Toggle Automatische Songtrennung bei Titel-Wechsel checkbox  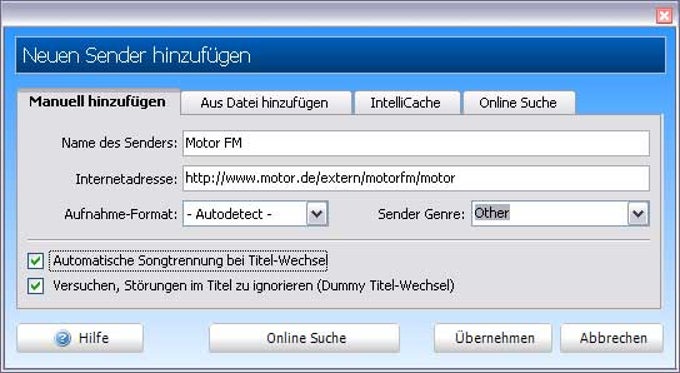coord(36,261)
